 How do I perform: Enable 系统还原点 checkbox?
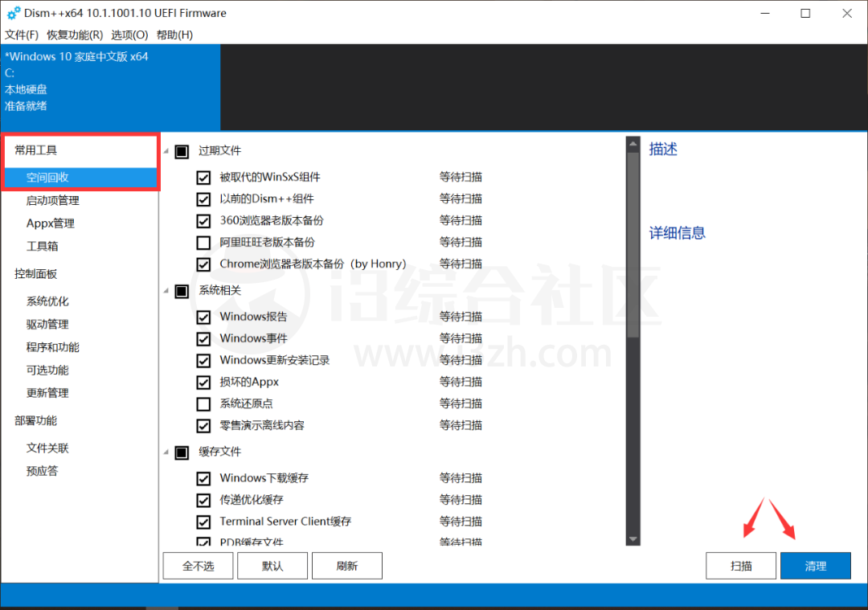[203, 404]
